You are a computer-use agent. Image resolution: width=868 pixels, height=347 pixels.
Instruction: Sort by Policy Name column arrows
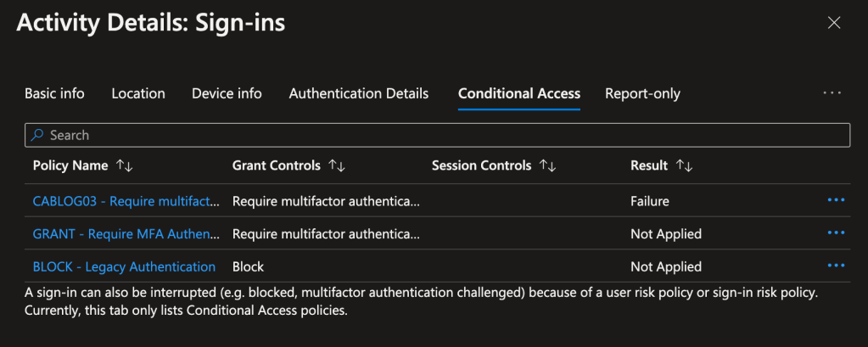(125, 166)
